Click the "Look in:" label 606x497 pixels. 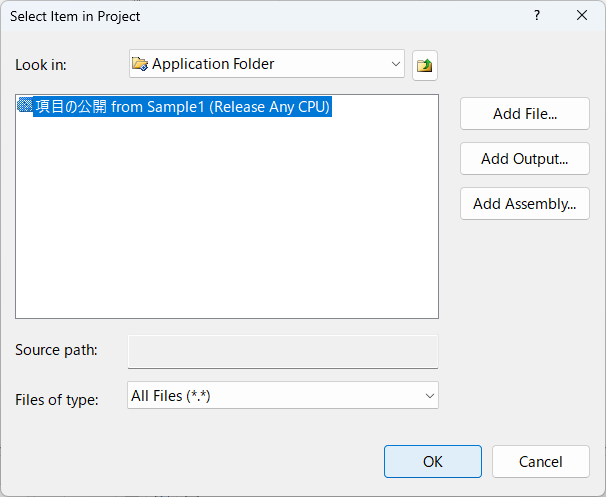[x=40, y=65]
